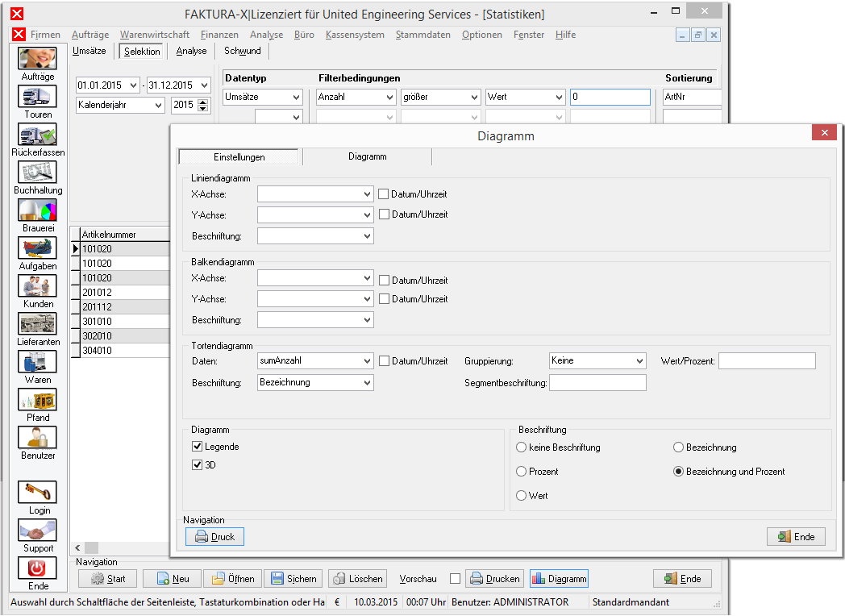Open the Aufträge sidebar icon
Viewport: 845px width, 616px height.
click(37, 58)
